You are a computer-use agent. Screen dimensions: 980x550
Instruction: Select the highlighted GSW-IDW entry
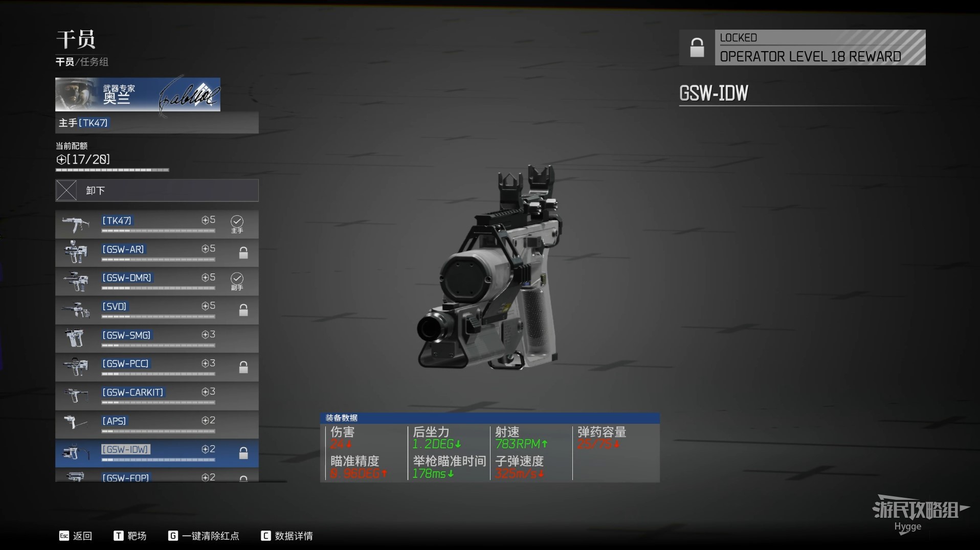(157, 453)
